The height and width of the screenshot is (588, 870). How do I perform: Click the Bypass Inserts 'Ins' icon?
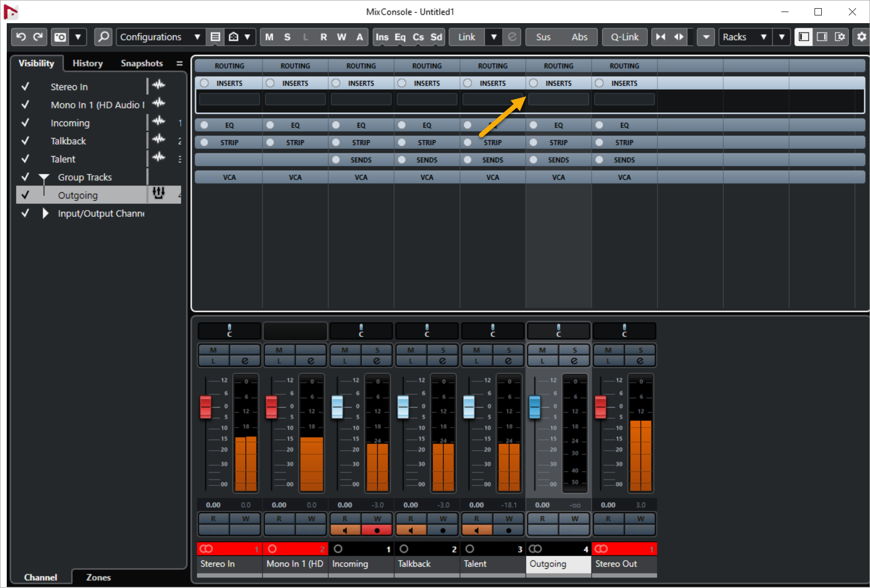(x=381, y=37)
